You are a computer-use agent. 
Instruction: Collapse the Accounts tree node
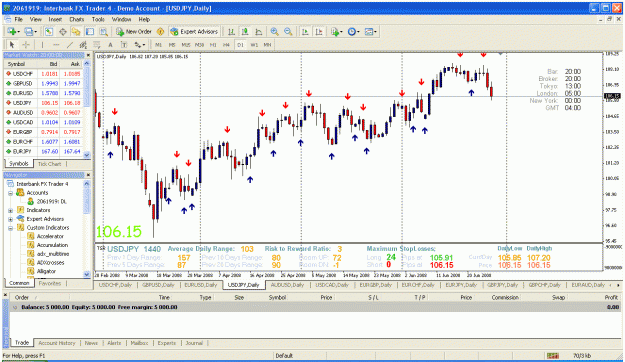pyautogui.click(x=11, y=193)
